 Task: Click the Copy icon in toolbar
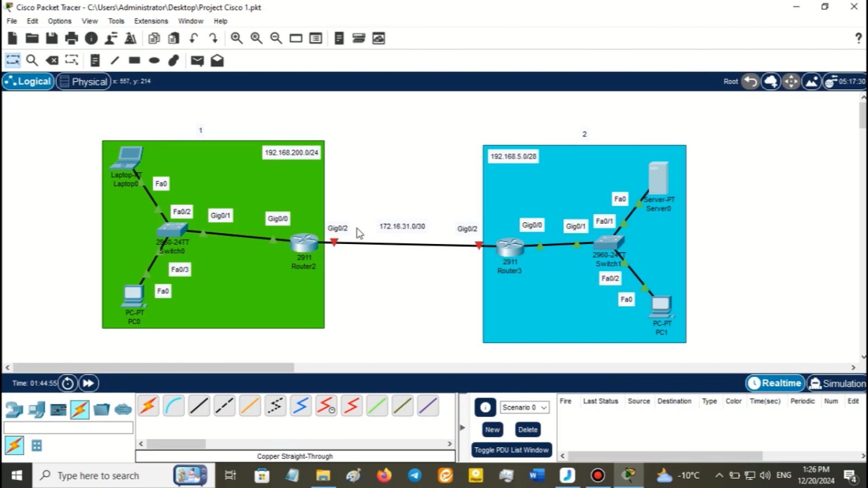click(154, 38)
